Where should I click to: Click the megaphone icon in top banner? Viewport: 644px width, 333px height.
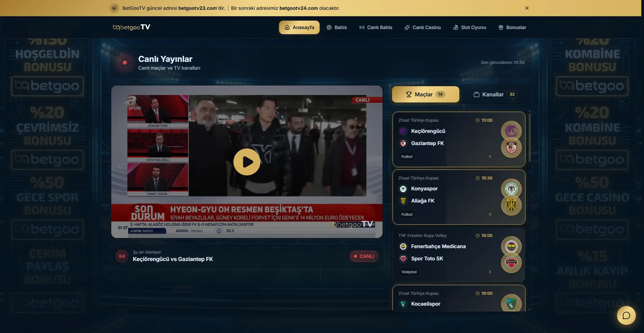point(114,8)
